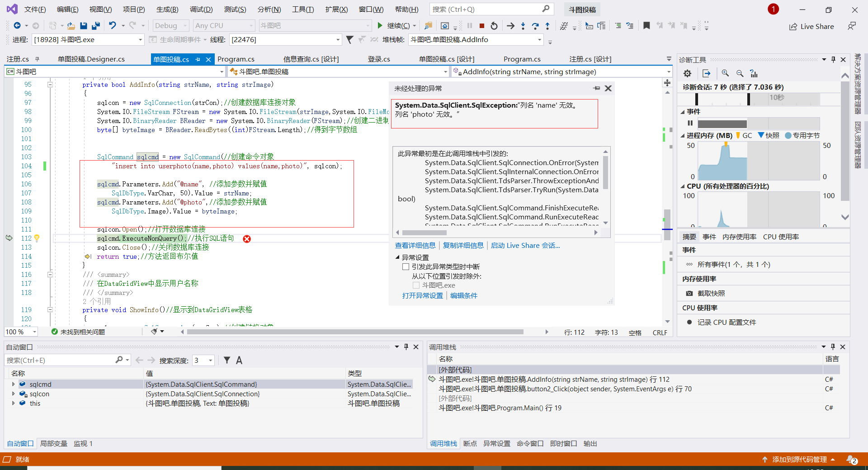Click the 复制详细信息 link

(x=463, y=245)
